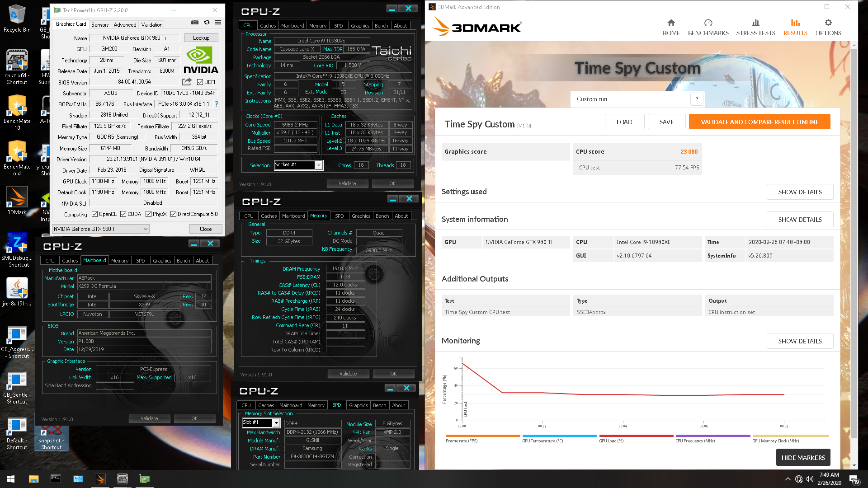Open 3DMark HOME section
This screenshot has height=488, width=868.
coord(671,28)
